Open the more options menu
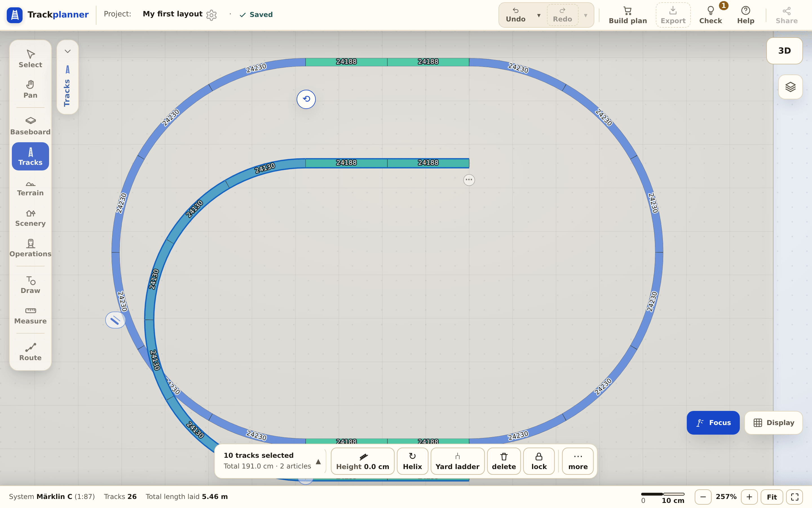This screenshot has width=812, height=508. coord(578,461)
